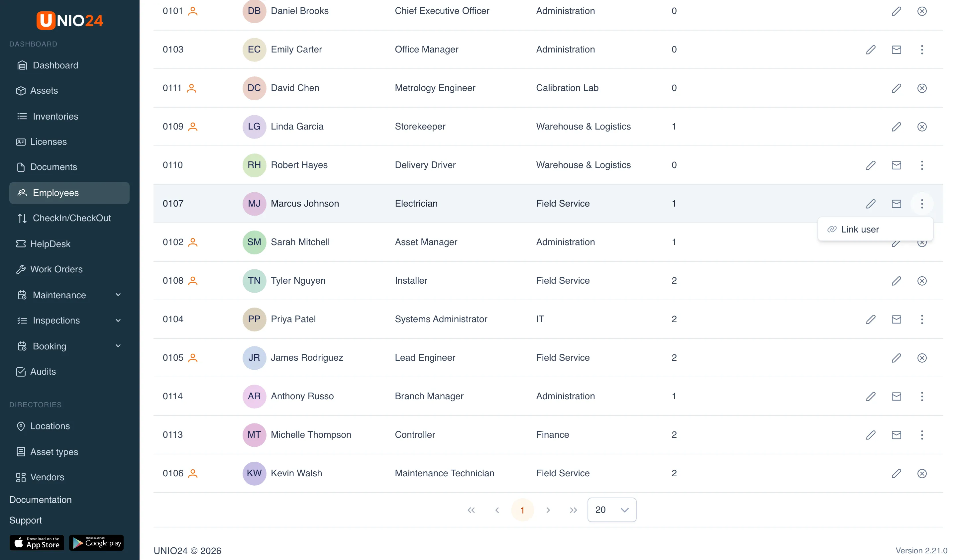Click three-dot menu in Marcus Johnson row

tap(922, 204)
